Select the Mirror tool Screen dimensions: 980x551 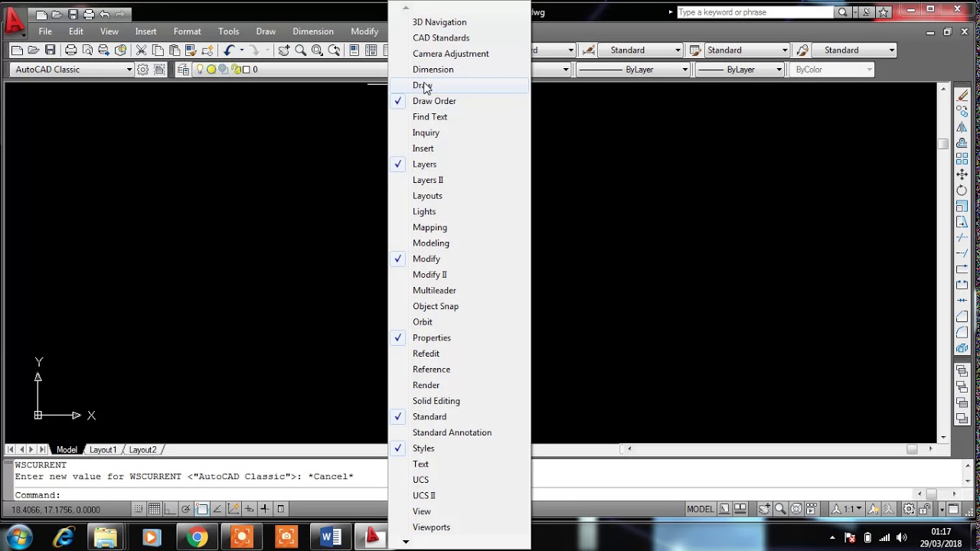point(962,127)
